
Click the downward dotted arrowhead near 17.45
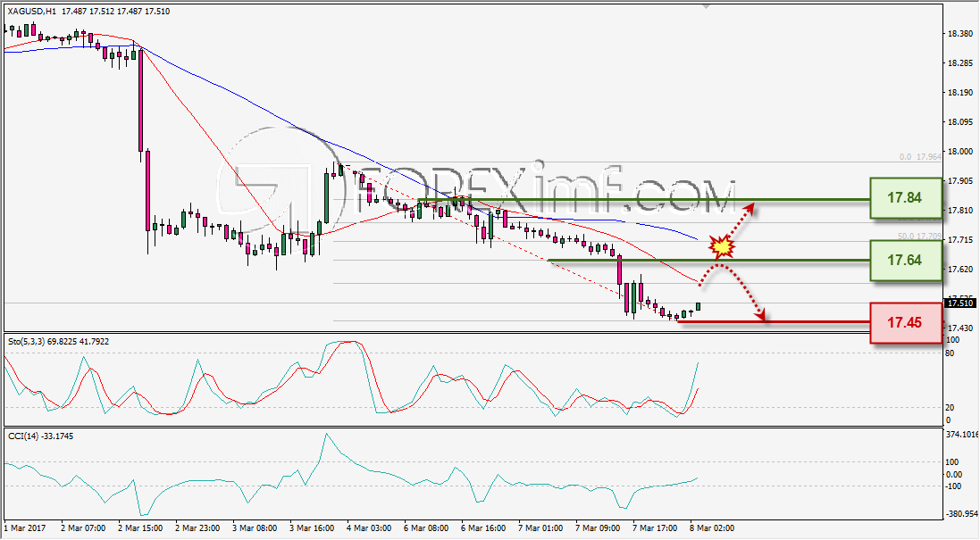(x=760, y=315)
